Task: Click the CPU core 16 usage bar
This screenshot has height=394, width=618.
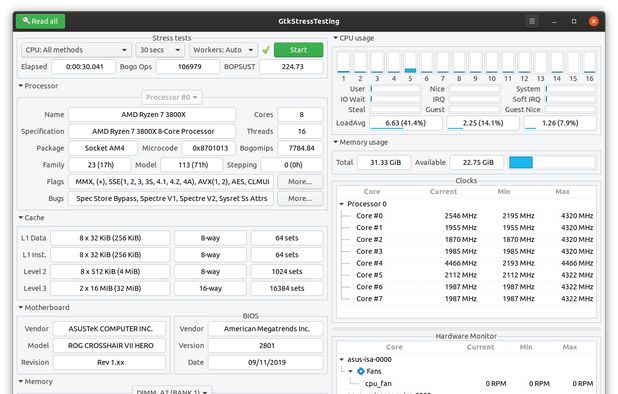Action: pos(590,62)
